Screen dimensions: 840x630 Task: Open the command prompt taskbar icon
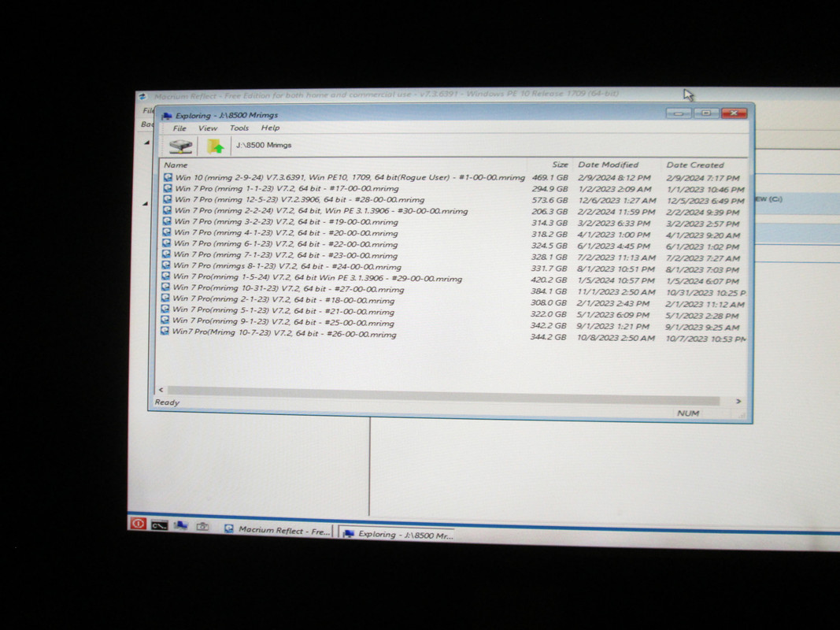click(x=159, y=525)
